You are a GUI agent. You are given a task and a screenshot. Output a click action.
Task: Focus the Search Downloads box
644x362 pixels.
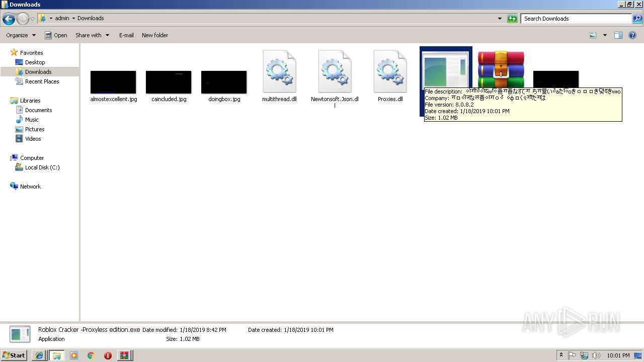pyautogui.click(x=576, y=19)
